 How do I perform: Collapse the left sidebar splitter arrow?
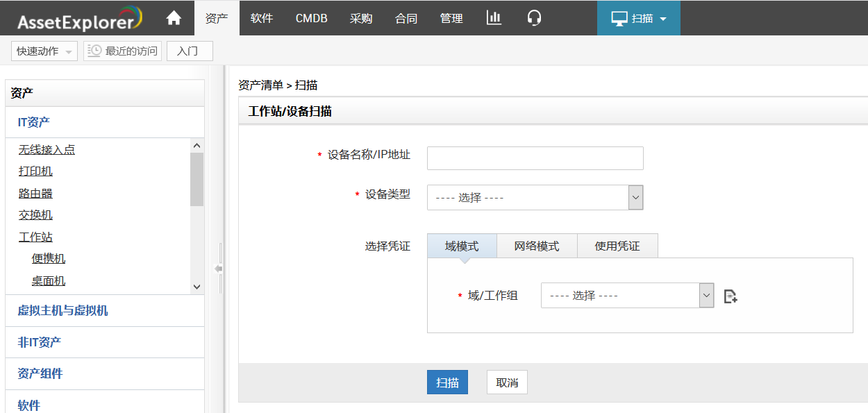218,269
